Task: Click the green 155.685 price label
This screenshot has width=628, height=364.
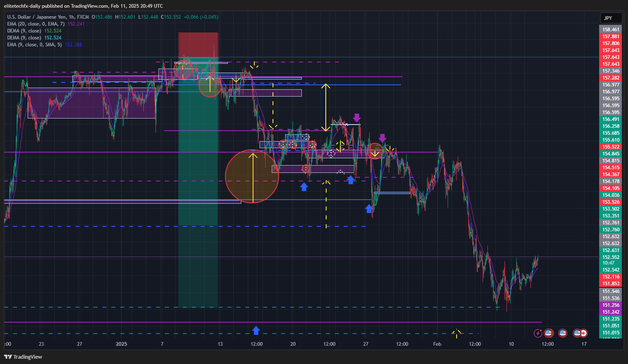Action: point(611,133)
